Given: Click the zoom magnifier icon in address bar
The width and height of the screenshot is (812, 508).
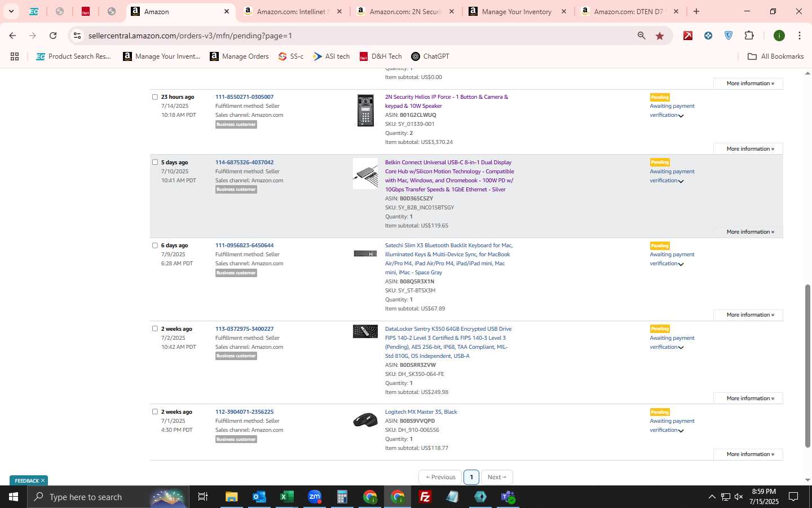Looking at the screenshot, I should pyautogui.click(x=641, y=36).
